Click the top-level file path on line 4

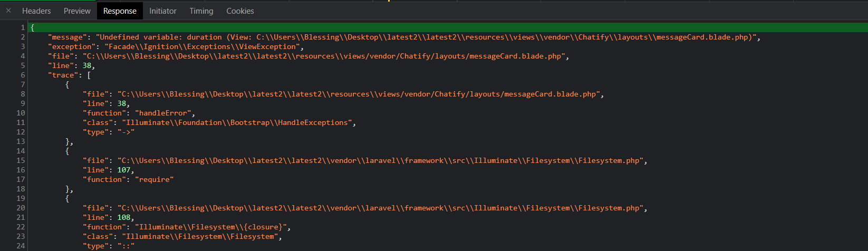coord(324,56)
